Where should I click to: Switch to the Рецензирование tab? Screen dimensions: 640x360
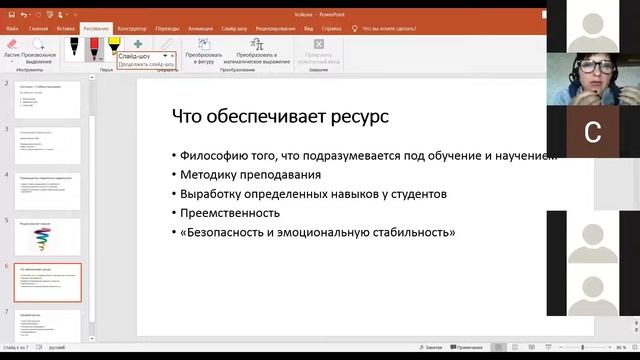276,29
